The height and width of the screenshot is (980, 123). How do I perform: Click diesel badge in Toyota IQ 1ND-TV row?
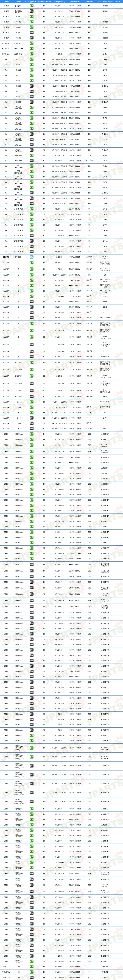pos(32,977)
